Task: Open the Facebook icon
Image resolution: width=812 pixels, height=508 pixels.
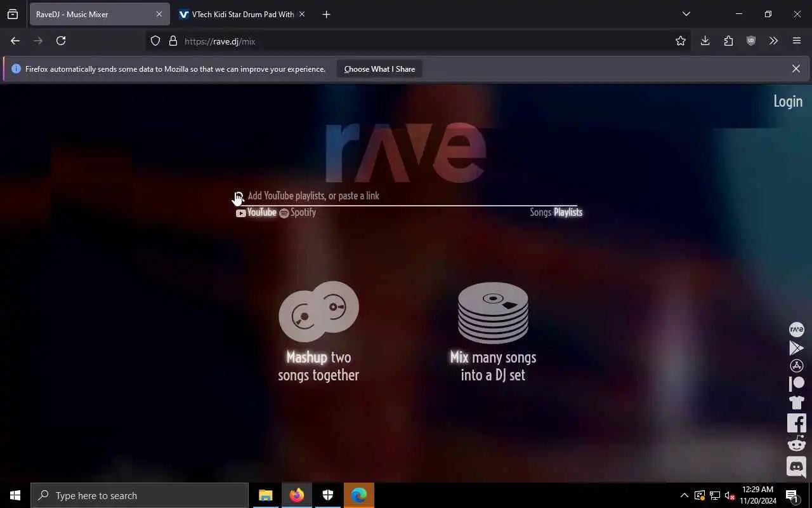Action: [796, 423]
